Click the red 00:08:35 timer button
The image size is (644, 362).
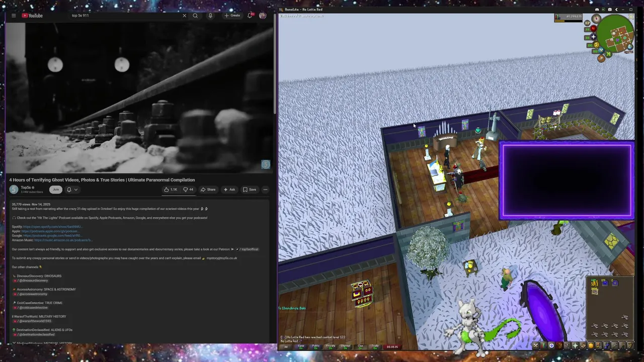[x=392, y=346]
